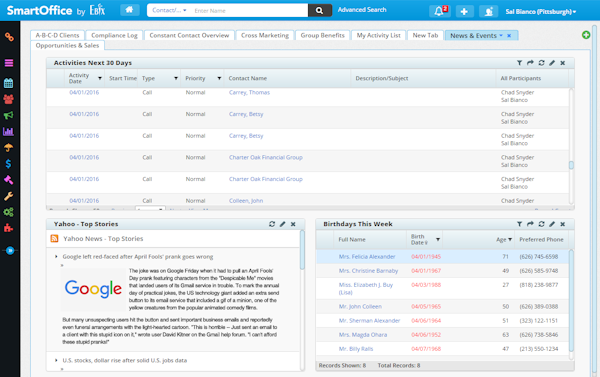Add new tab with green plus icon
Viewport: 600px width, 377px height.
pos(586,35)
